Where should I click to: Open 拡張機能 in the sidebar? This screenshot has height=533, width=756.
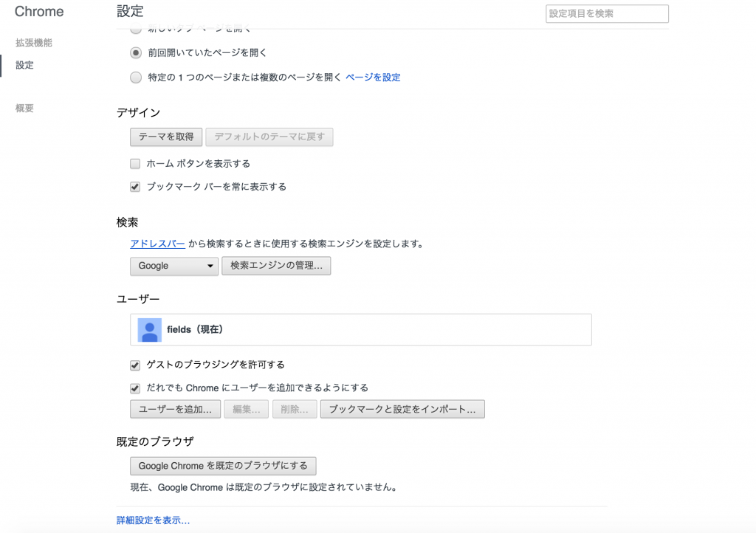tap(34, 43)
